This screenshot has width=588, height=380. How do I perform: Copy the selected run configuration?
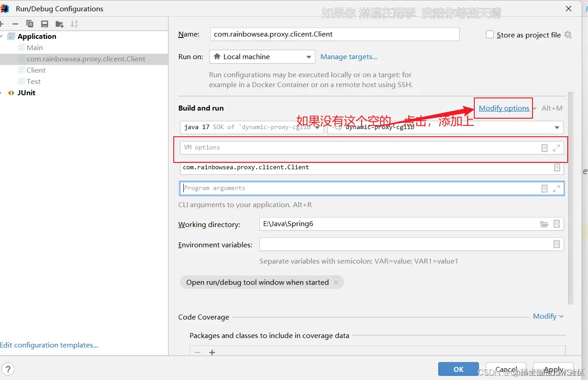click(30, 24)
